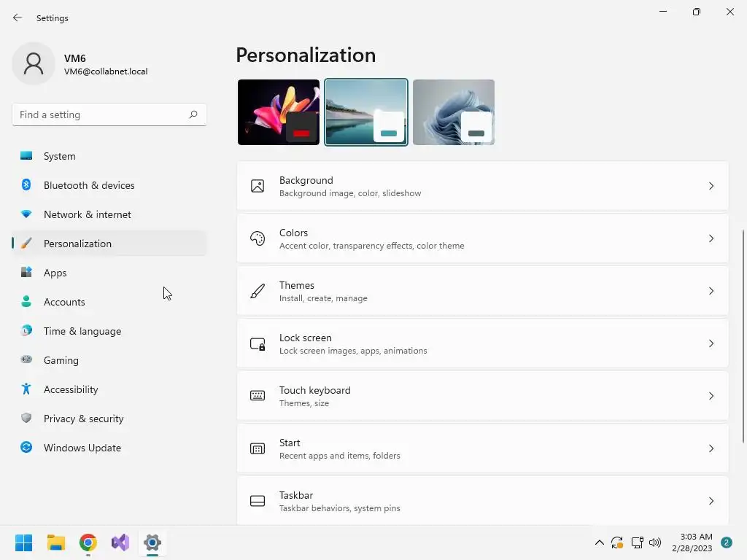The height and width of the screenshot is (560, 747).
Task: Launch Google Chrome from the taskbar
Action: [88, 542]
